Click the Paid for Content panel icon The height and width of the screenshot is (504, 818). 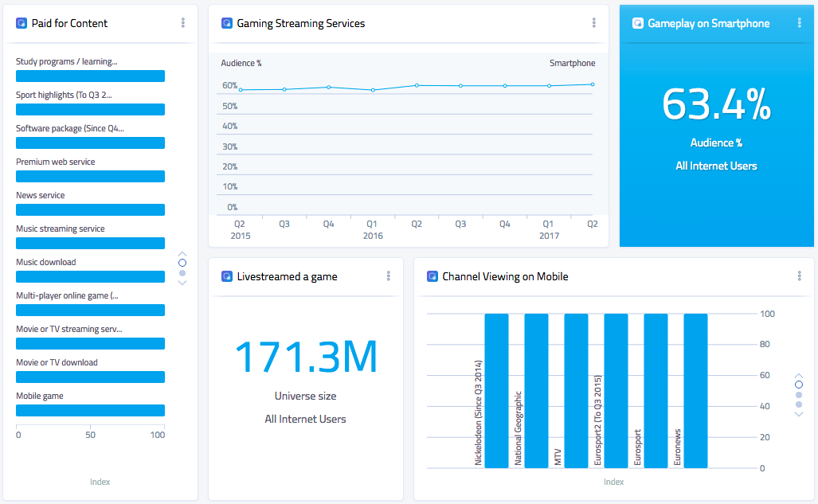[22, 23]
